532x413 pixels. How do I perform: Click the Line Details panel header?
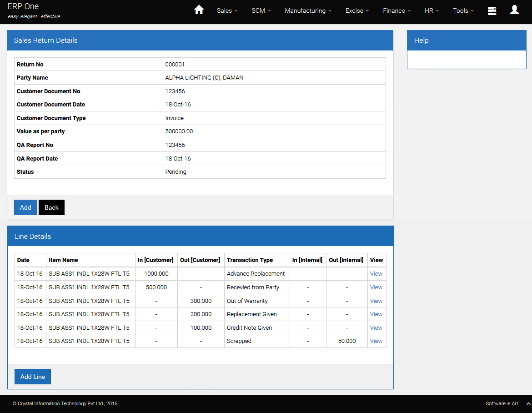200,236
